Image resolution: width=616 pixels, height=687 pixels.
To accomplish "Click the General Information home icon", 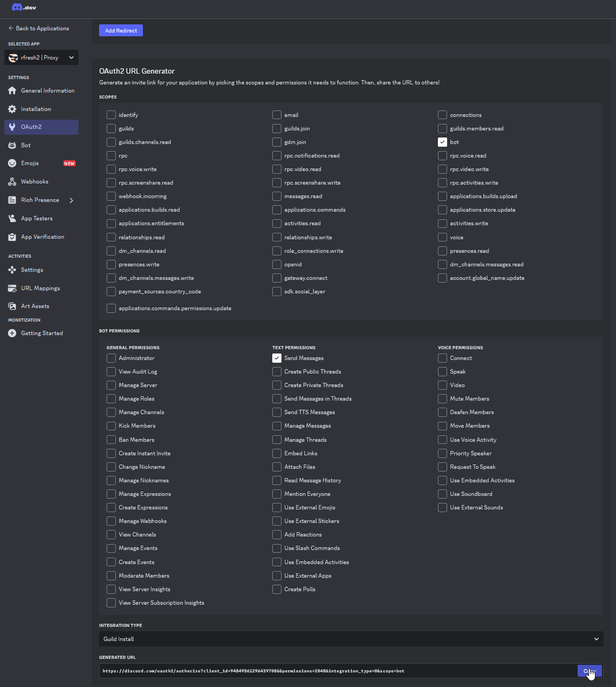I will [x=12, y=91].
